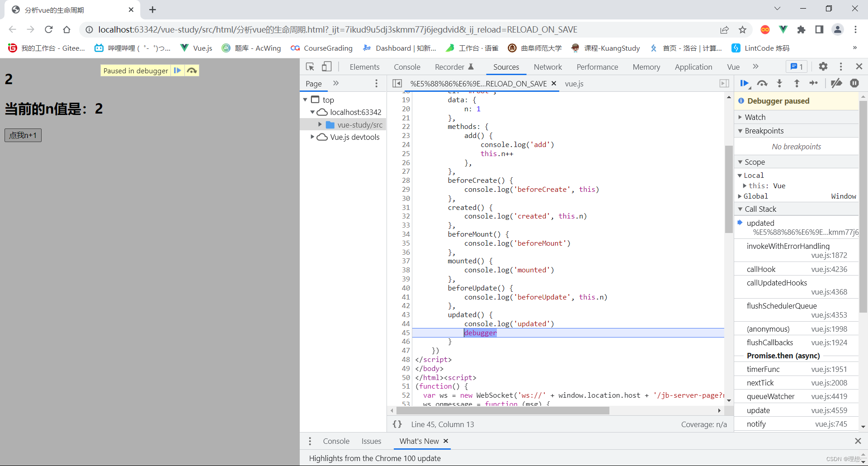This screenshot has width=868, height=466.
Task: Toggle deactivate breakpoints icon
Action: pos(836,83)
